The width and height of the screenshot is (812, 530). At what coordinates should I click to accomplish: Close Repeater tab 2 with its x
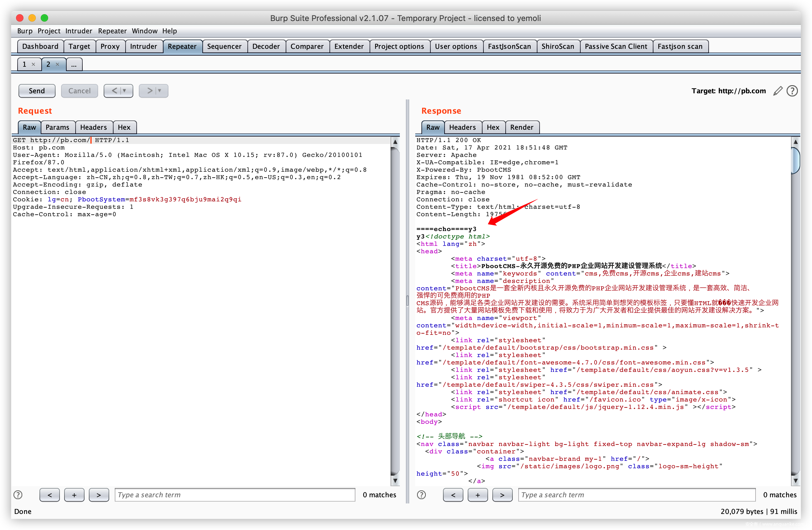pos(57,64)
